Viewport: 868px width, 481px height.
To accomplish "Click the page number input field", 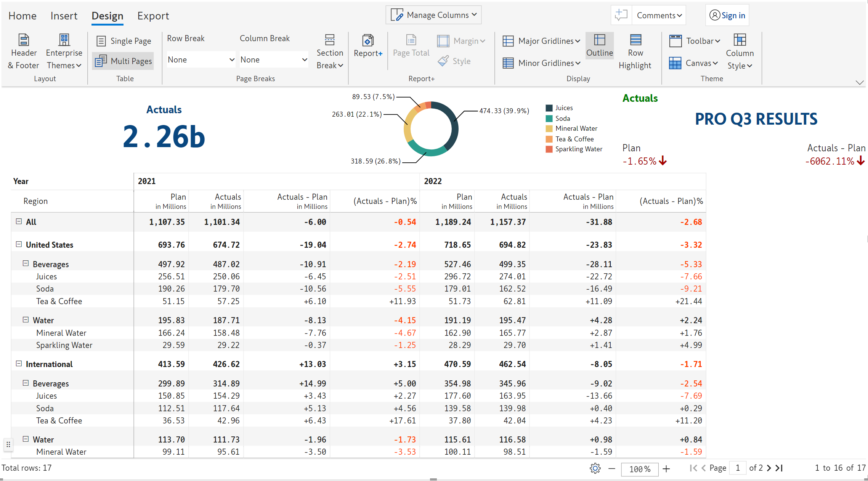I will [738, 468].
